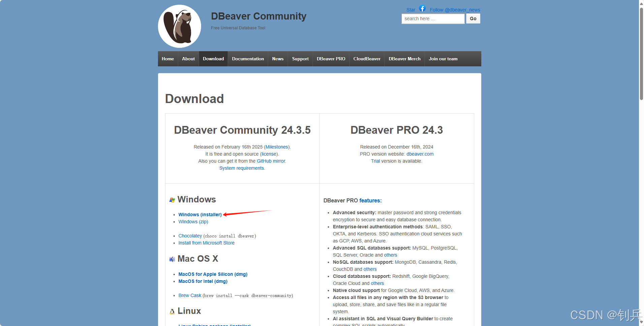Viewport: 644px width, 326px height.
Task: Open the Facebook icon link
Action: (x=422, y=8)
